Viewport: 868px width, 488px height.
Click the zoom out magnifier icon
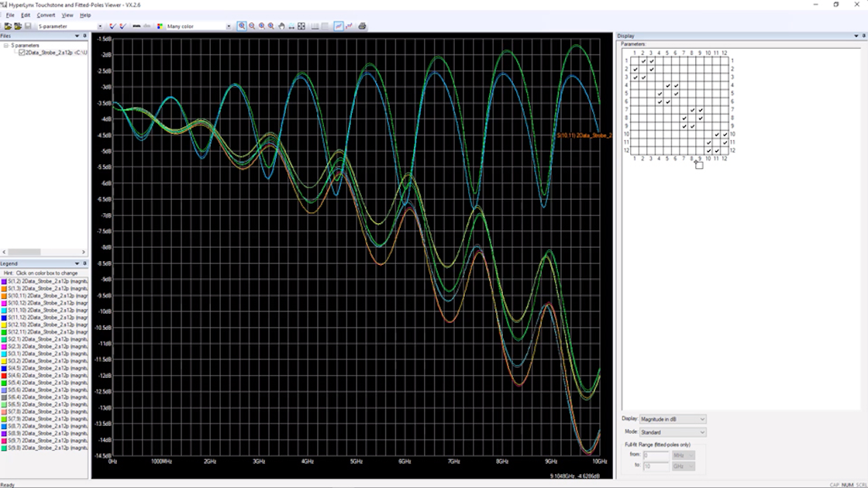[252, 26]
